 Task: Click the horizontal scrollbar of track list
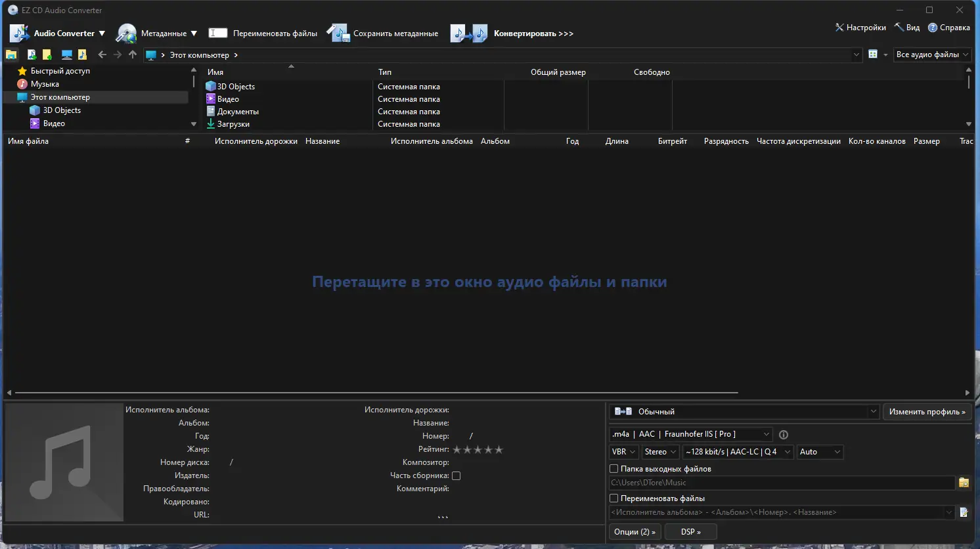[x=376, y=393]
